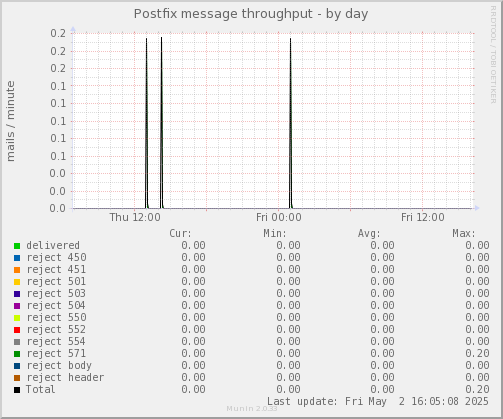Select the 'reject 571' legend label
503x419 pixels.
pos(56,353)
